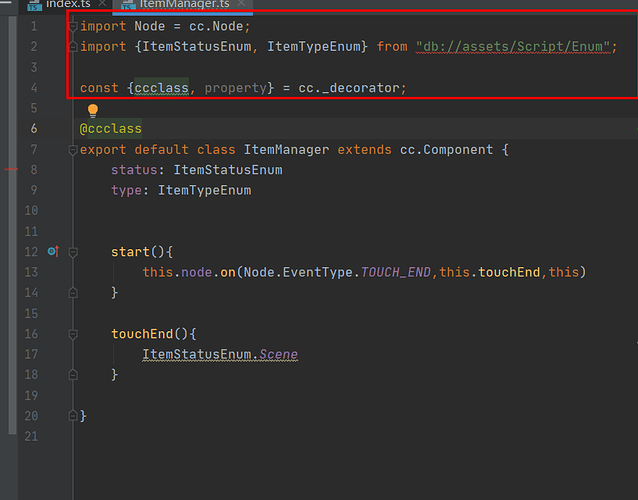The width and height of the screenshot is (638, 500).
Task: Collapse the start method fold on line 12
Action: pyautogui.click(x=73, y=252)
